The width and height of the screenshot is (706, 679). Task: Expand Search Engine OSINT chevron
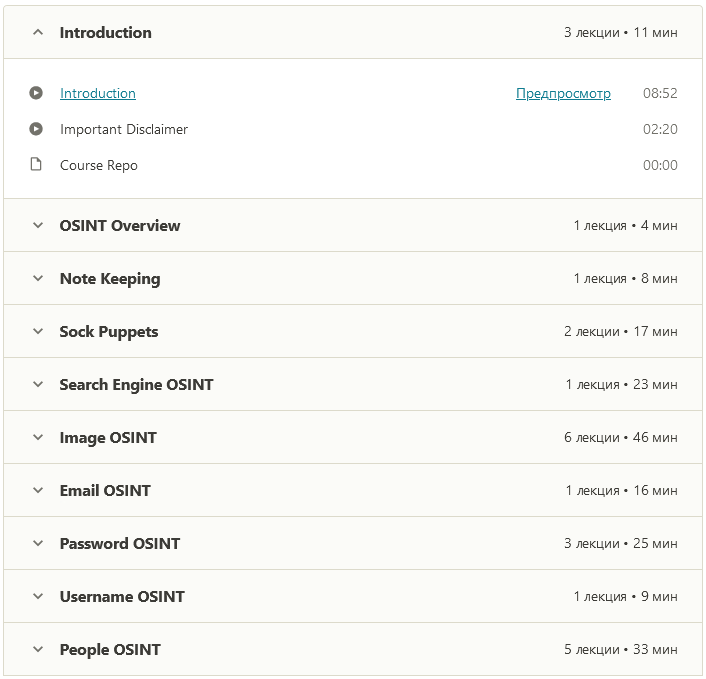(38, 384)
